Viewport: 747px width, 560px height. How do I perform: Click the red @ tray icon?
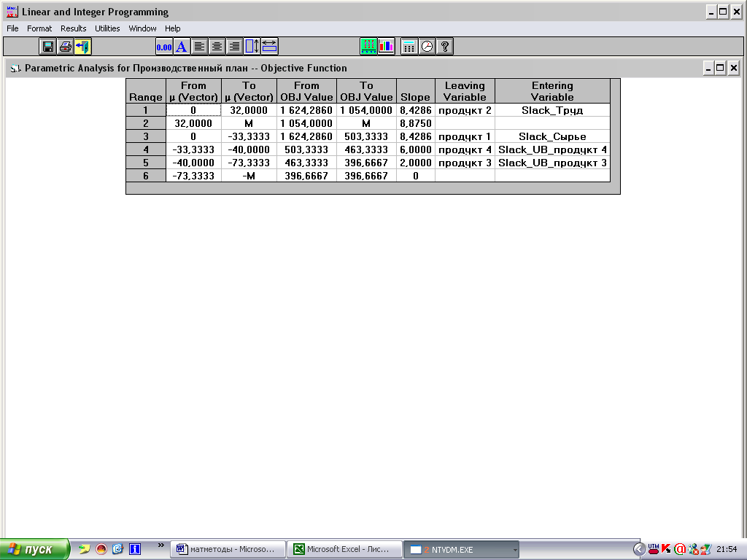(x=680, y=549)
